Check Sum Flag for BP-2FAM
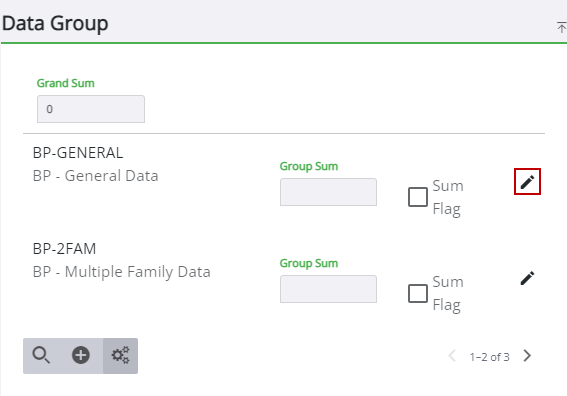Image resolution: width=567 pixels, height=396 pixels. [418, 293]
